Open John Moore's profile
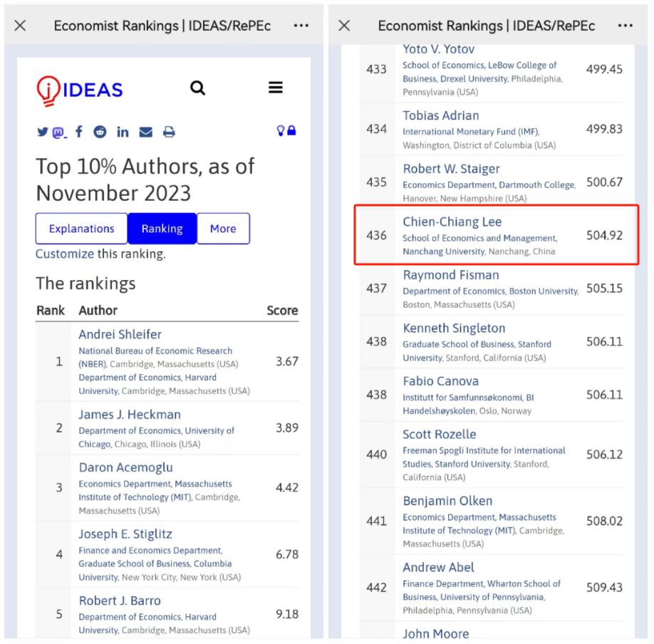The image size is (654, 644). tap(436, 633)
